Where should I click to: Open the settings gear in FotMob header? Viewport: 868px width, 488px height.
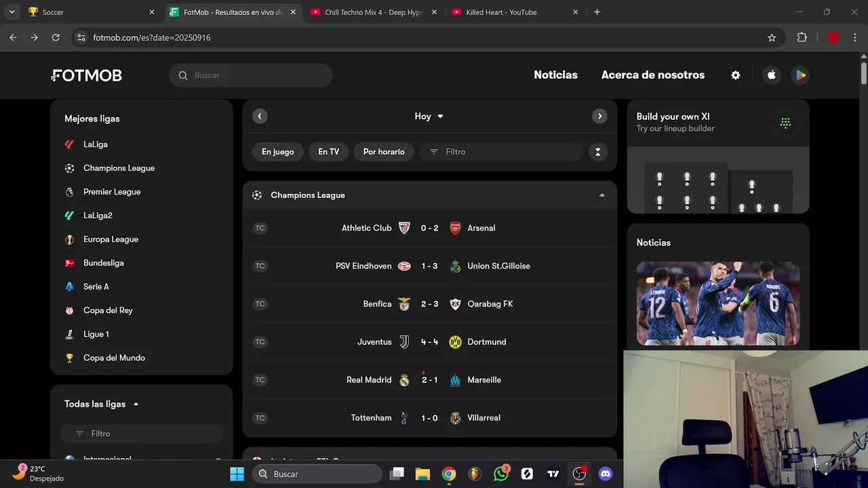coord(736,75)
